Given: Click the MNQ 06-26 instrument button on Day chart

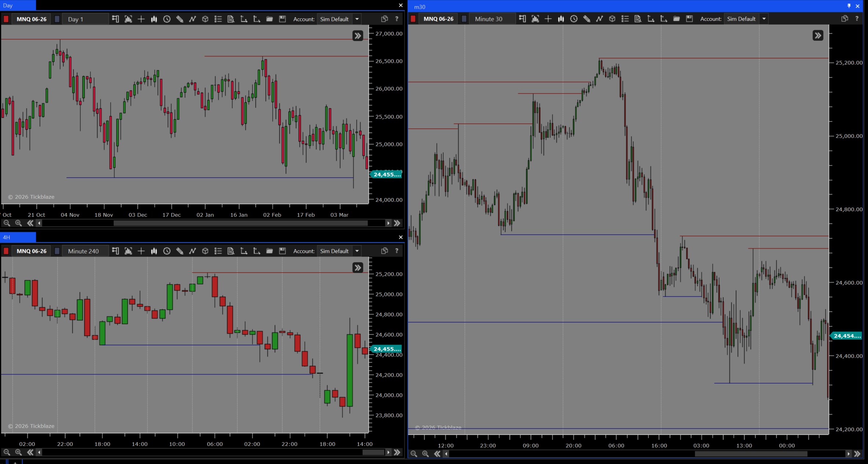Looking at the screenshot, I should tap(31, 19).
